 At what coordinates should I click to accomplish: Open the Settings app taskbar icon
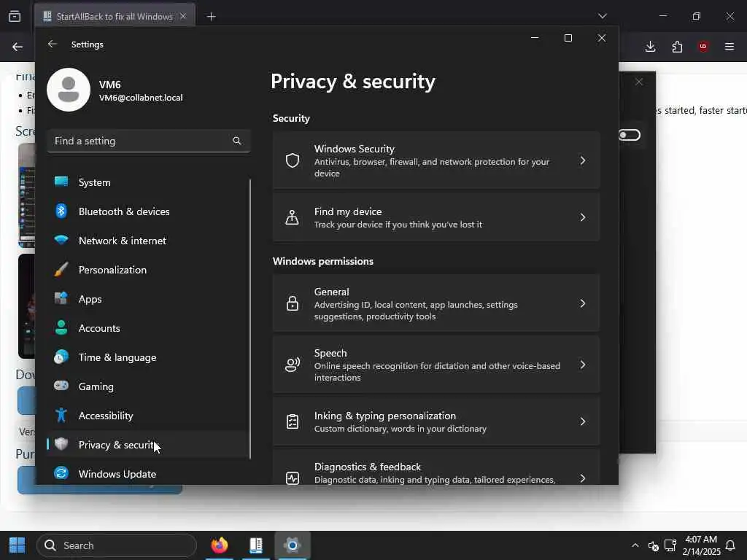292,545
